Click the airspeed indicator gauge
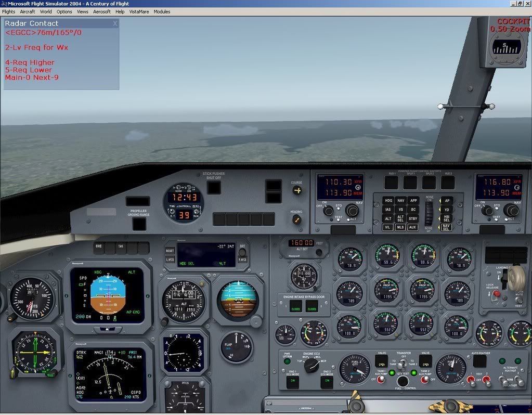The height and width of the screenshot is (415, 532). click(x=32, y=299)
